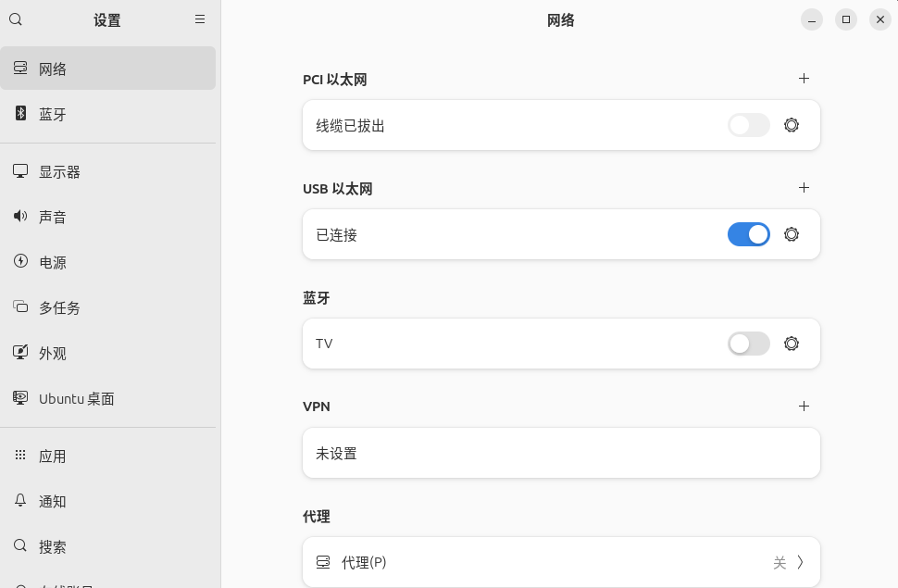Open gear settings for TV bluetooth device
This screenshot has height=588, width=898.
[791, 344]
